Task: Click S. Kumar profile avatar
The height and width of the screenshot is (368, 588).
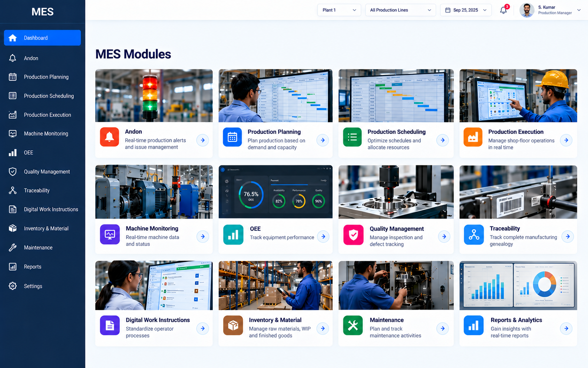Action: [x=527, y=10]
